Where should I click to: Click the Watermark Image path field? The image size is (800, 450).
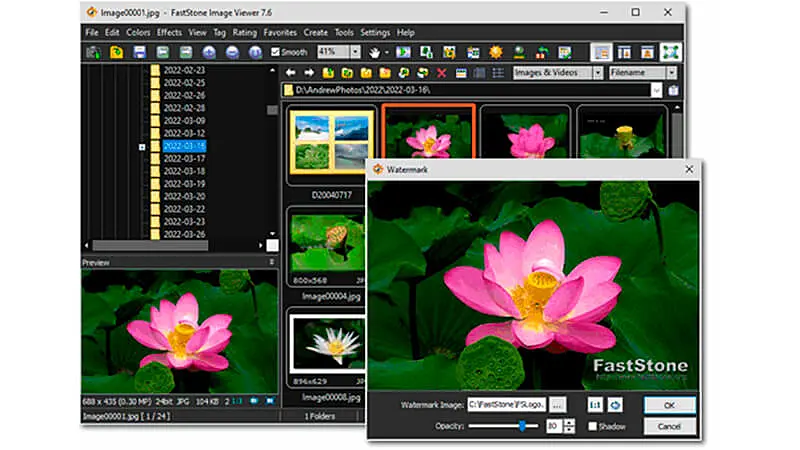click(507, 405)
